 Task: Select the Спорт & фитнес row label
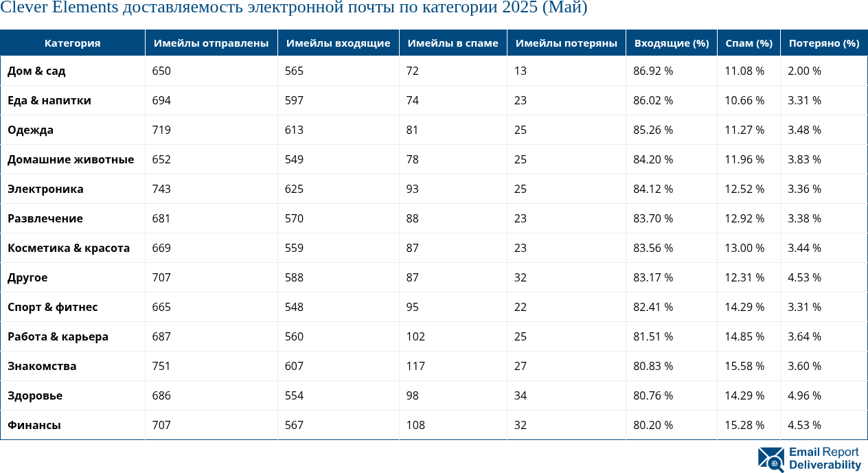pyautogui.click(x=52, y=307)
